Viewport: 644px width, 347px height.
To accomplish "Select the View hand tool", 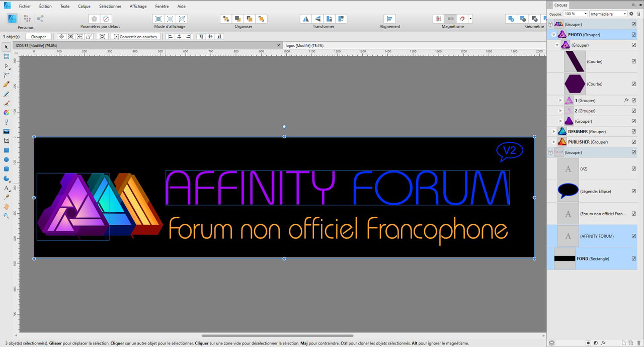I will [x=7, y=207].
